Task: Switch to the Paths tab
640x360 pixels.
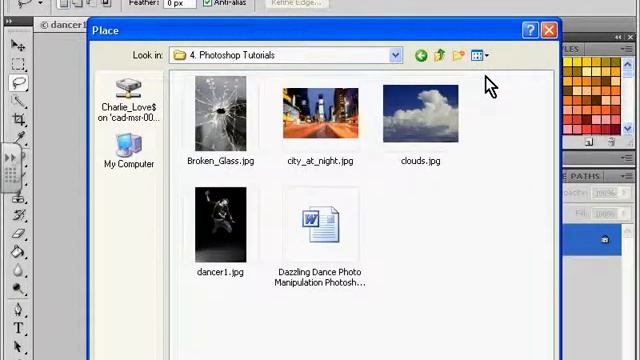Action: [584, 176]
